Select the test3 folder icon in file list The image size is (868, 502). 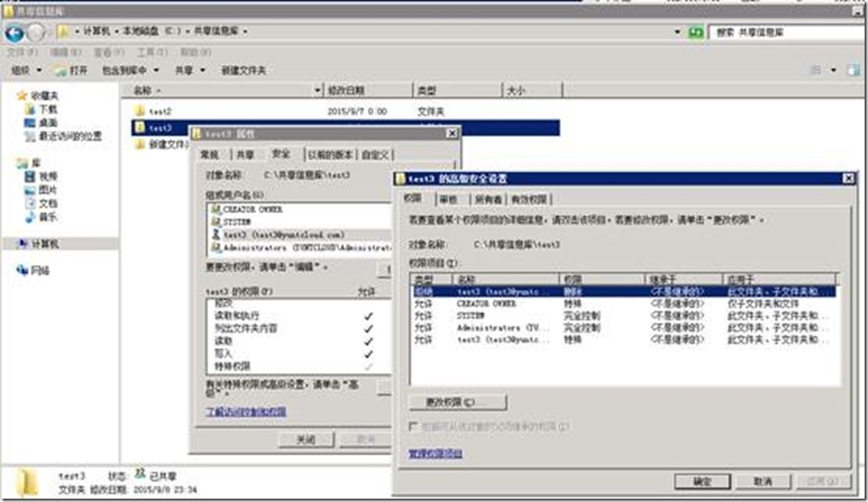pos(140,128)
